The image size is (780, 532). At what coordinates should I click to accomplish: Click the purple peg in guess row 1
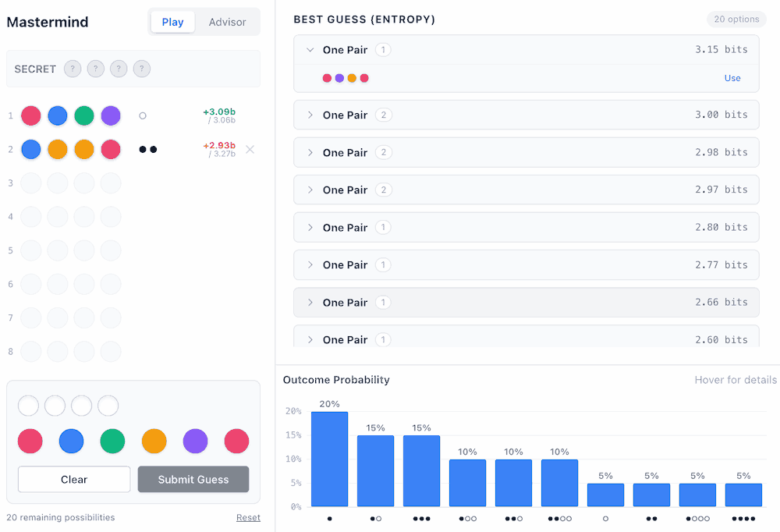coord(111,115)
